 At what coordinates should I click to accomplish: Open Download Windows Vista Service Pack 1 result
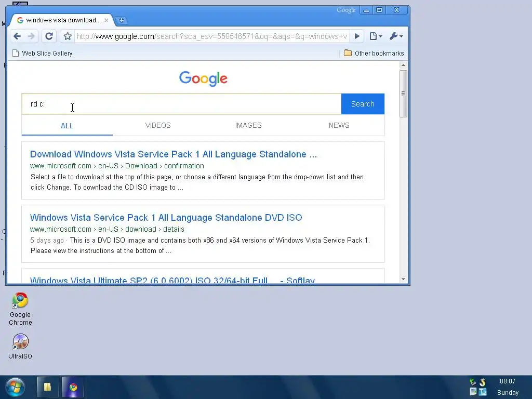pyautogui.click(x=174, y=154)
